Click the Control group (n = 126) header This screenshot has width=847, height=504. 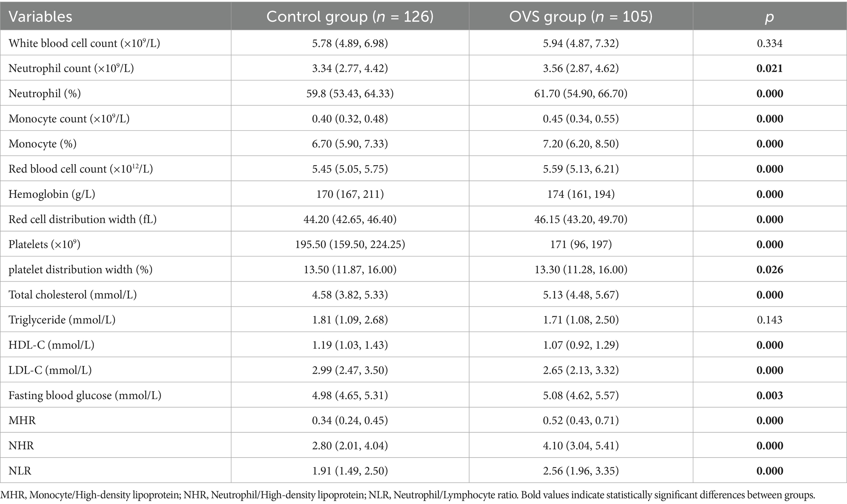coord(350,17)
